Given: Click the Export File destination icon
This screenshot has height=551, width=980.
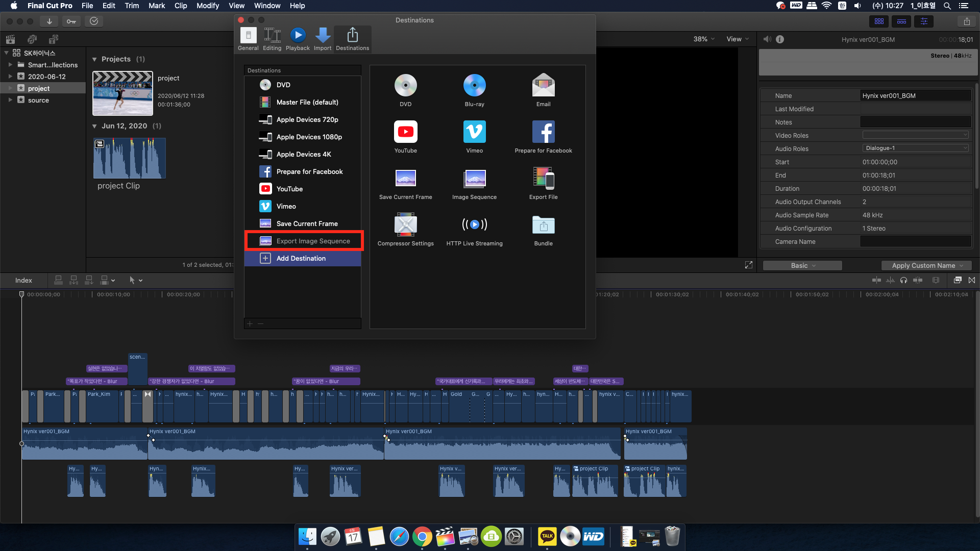Looking at the screenshot, I should 543,179.
